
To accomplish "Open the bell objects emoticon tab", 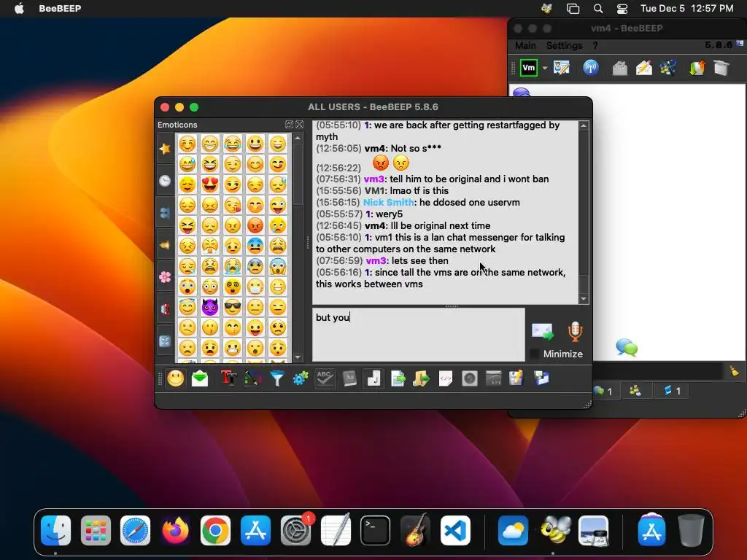I will (x=165, y=245).
